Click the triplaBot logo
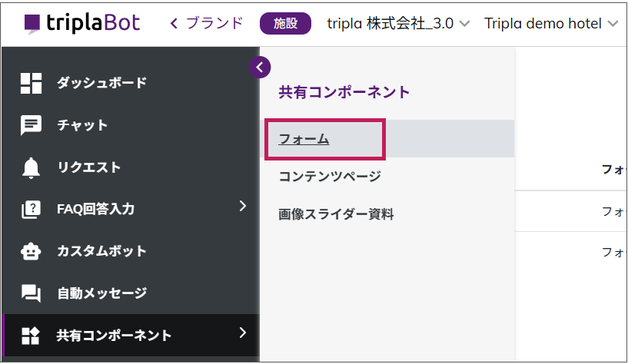 pos(81,23)
